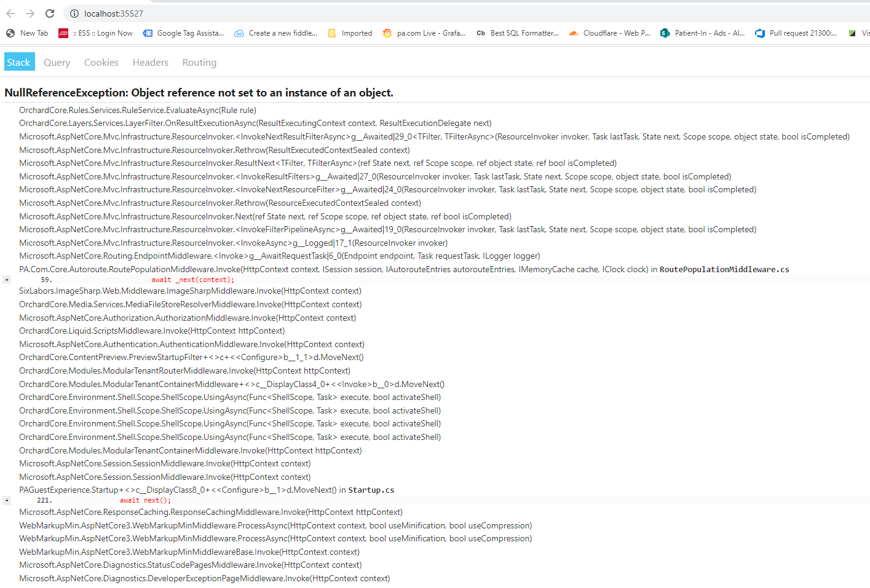Open the Routing tab
The image size is (870, 588).
click(199, 62)
